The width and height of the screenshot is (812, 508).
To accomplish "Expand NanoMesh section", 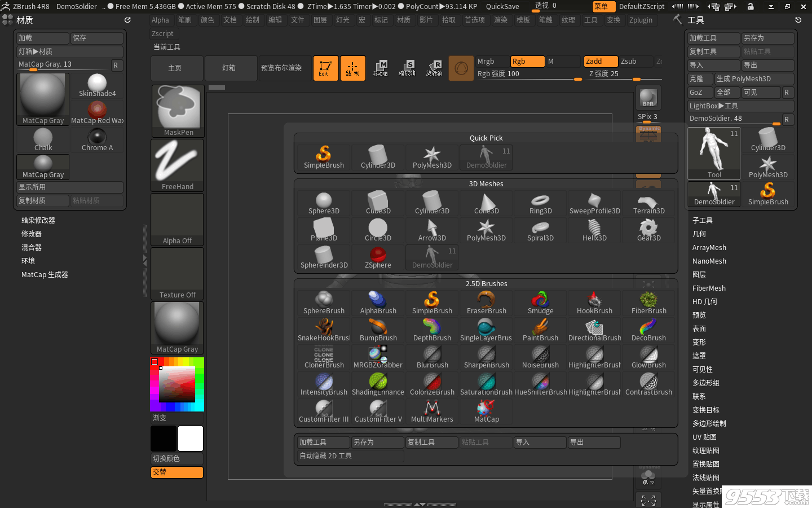I will tap(709, 261).
